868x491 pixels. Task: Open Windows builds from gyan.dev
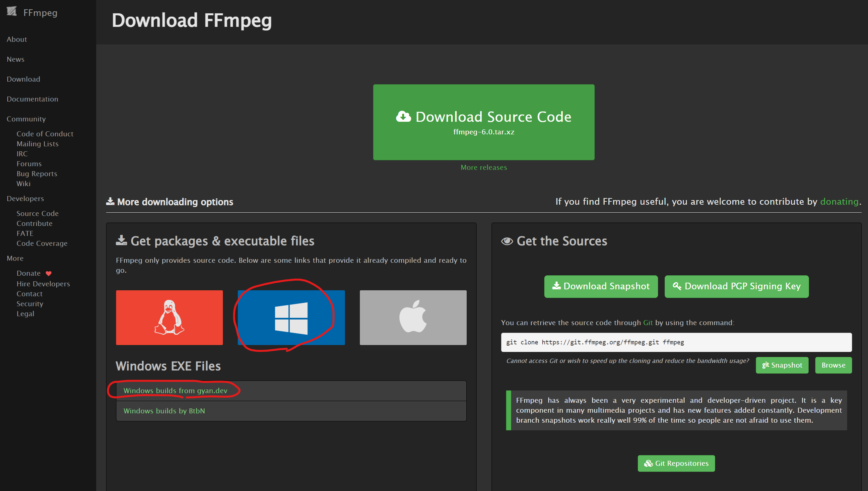(175, 390)
